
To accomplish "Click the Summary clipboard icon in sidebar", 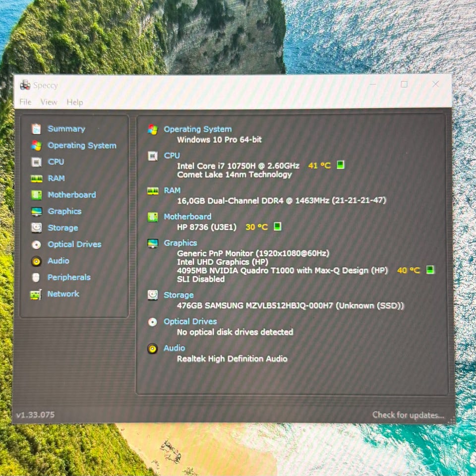I will tap(36, 129).
